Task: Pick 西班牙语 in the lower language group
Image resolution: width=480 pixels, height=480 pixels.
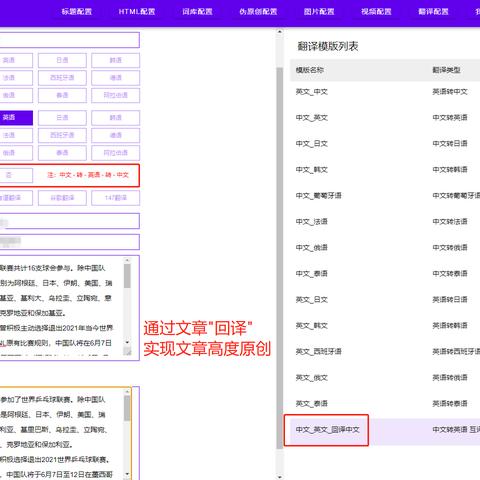Action: coord(62,135)
